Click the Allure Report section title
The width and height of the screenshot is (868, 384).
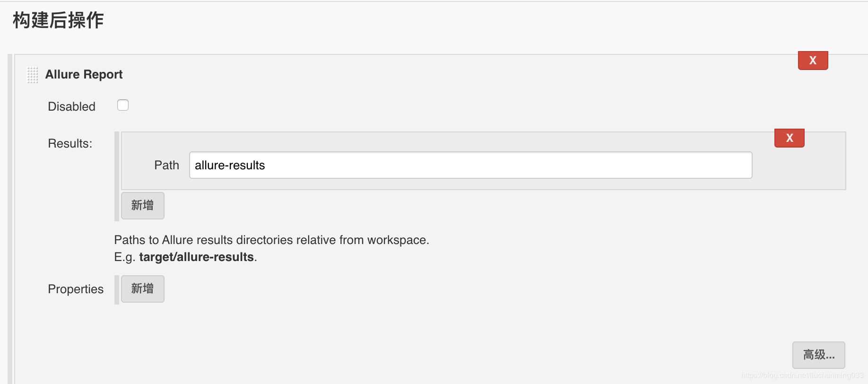coord(84,74)
